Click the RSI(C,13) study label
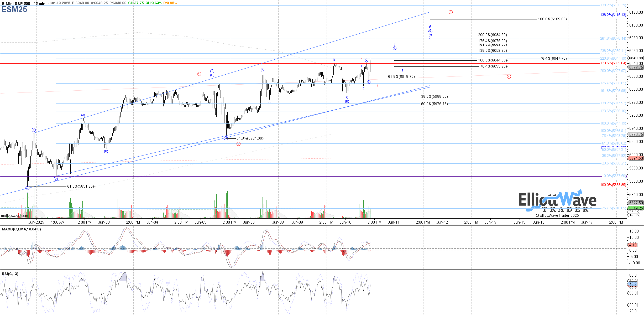 coord(10,274)
